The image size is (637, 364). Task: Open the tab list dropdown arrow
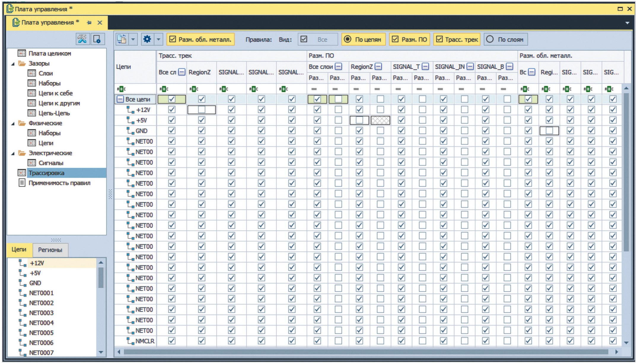click(627, 23)
